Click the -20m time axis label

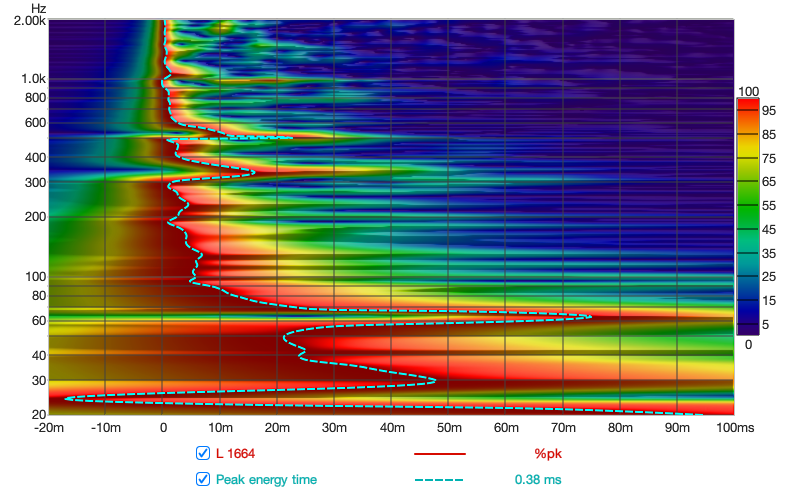[48, 428]
